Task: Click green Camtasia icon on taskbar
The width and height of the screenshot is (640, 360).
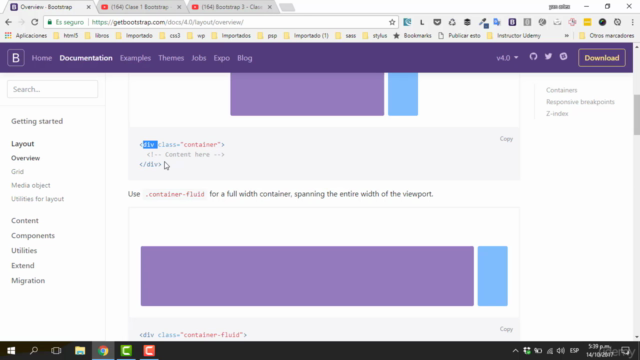Action: coord(126,351)
